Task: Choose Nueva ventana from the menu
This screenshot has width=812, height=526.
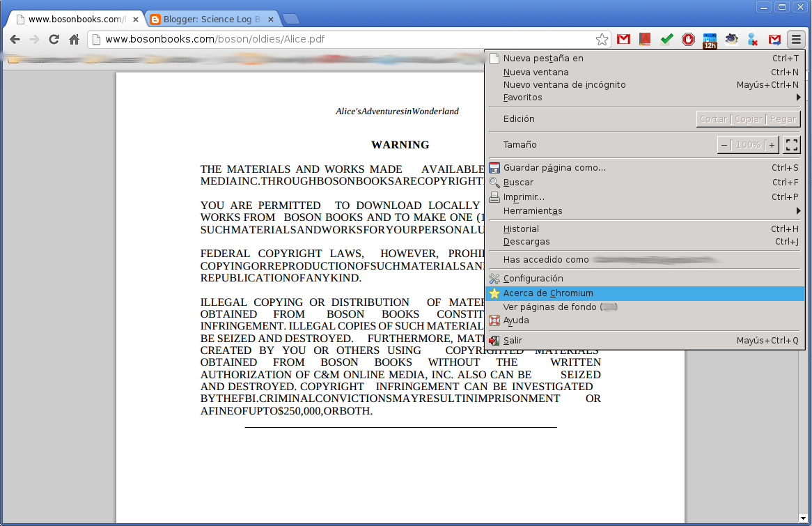Action: (646, 72)
